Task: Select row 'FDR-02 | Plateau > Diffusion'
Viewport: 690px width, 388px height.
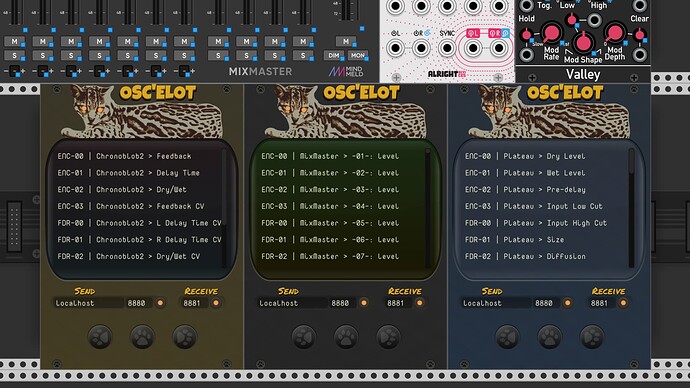Action: tap(525, 256)
